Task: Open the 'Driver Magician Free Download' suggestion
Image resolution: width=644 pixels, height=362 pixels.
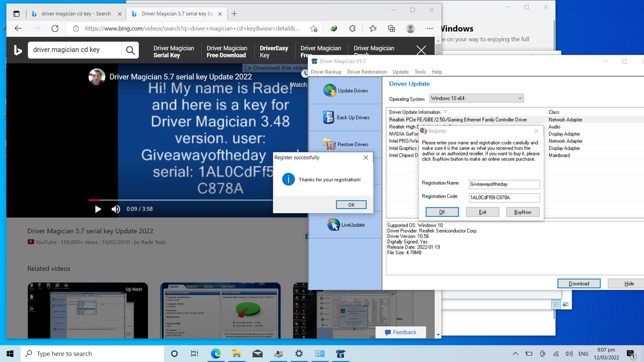Action: pos(227,52)
